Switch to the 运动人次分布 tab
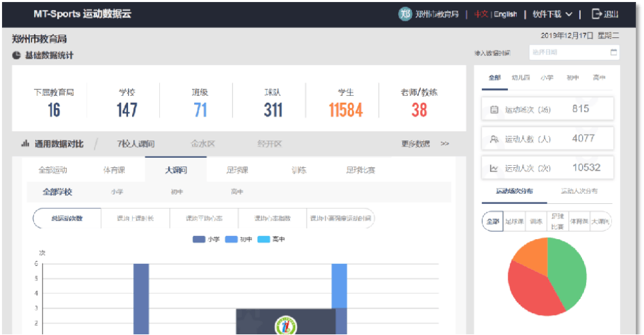 click(x=579, y=191)
